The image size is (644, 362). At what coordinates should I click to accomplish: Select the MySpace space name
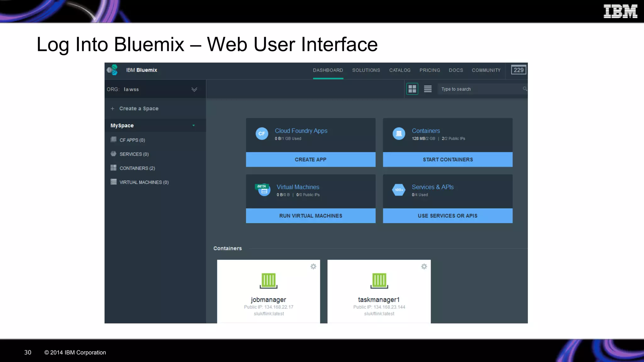click(x=122, y=125)
